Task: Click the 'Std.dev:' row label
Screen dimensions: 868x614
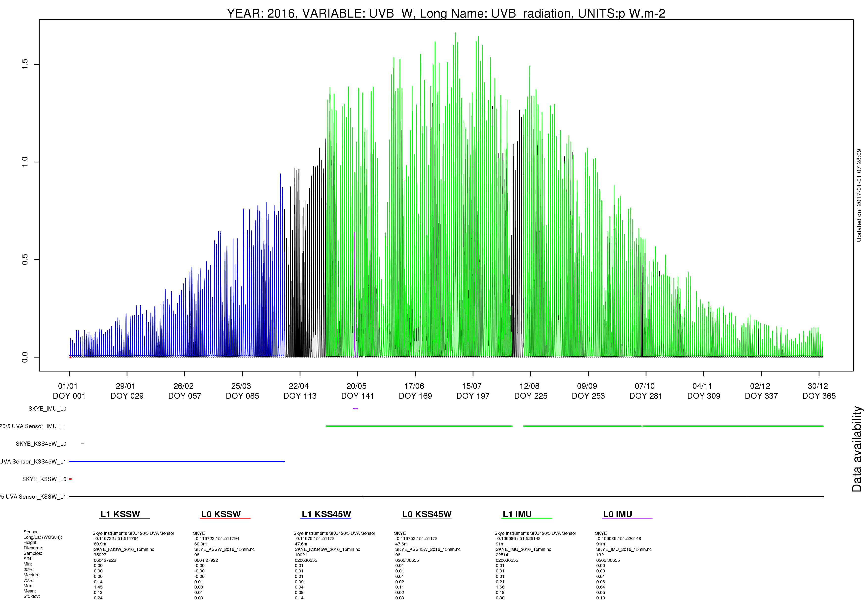Action: 31,597
